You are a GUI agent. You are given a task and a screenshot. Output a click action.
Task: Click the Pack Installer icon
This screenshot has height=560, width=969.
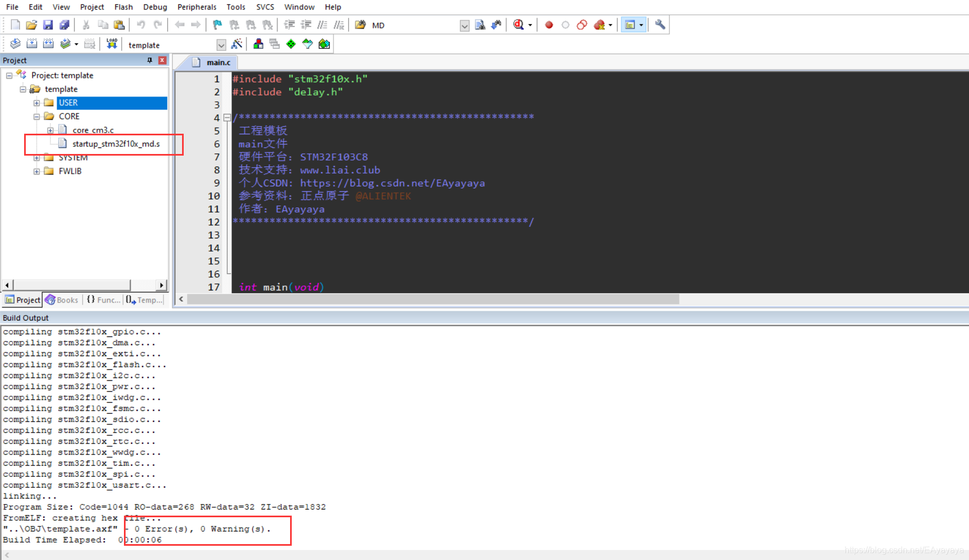click(x=324, y=44)
